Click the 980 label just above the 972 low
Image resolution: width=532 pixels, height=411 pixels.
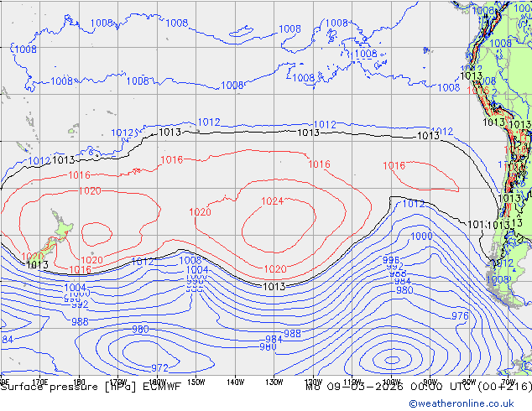pyautogui.click(x=140, y=329)
